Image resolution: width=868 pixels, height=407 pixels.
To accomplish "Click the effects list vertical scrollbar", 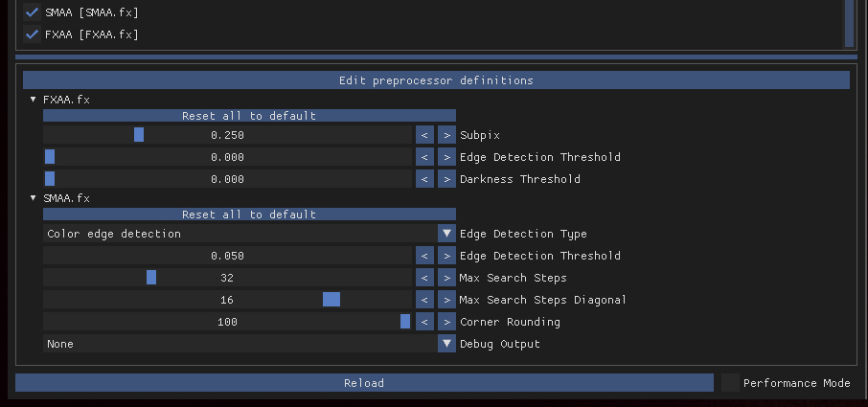I will tap(849, 23).
